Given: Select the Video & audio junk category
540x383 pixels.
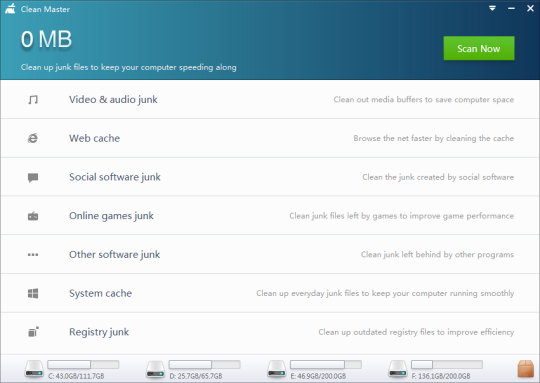Looking at the screenshot, I should tap(270, 100).
